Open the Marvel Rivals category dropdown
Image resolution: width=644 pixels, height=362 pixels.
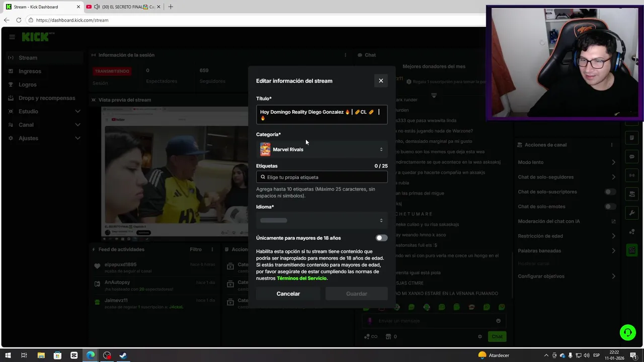click(x=321, y=149)
